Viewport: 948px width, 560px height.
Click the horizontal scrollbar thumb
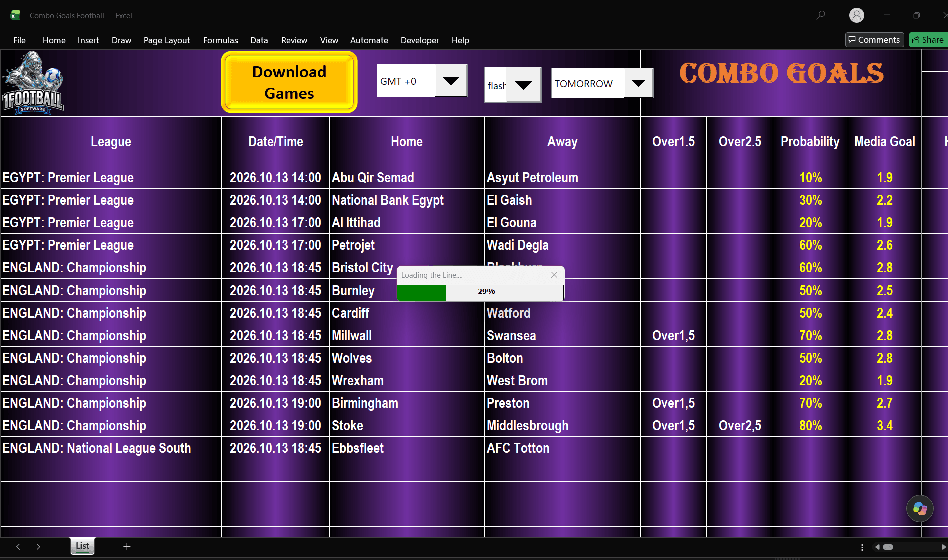(888, 547)
